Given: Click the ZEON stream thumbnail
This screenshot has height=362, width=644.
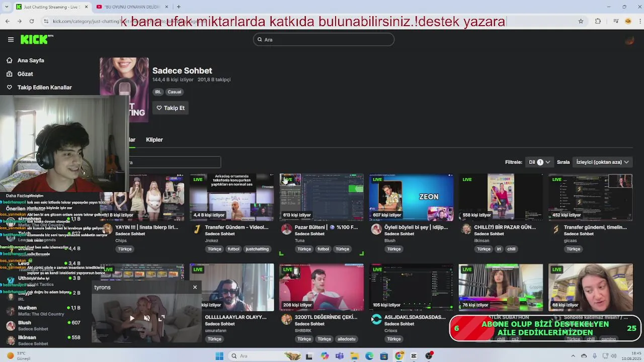Looking at the screenshot, I should coord(411,197).
